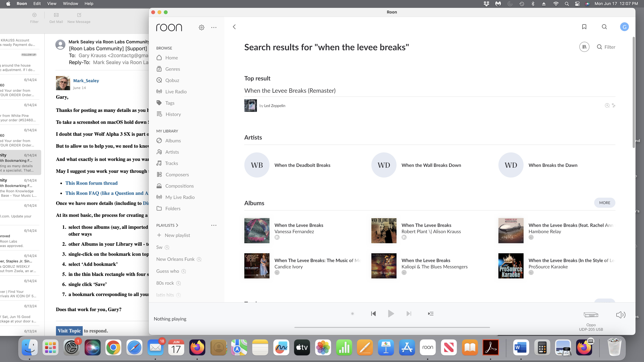Image resolution: width=644 pixels, height=362 pixels.
Task: Open Guess who playlist
Action: point(167,271)
